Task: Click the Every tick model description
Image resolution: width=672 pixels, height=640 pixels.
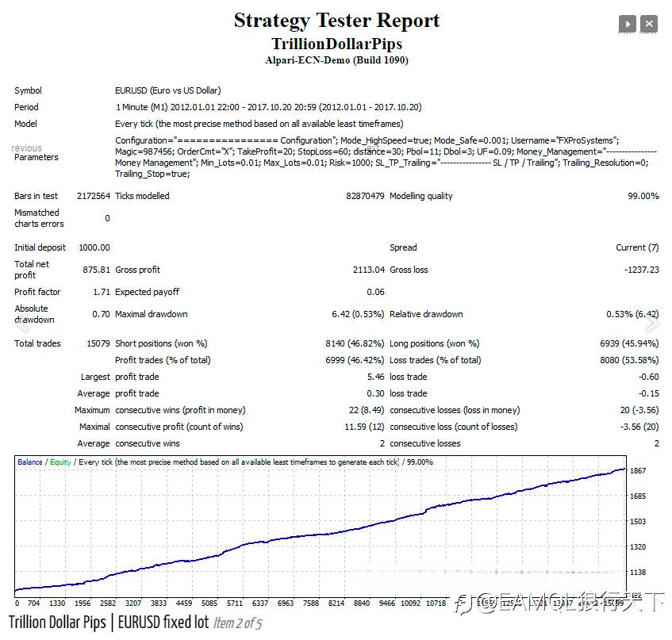Action: click(259, 124)
